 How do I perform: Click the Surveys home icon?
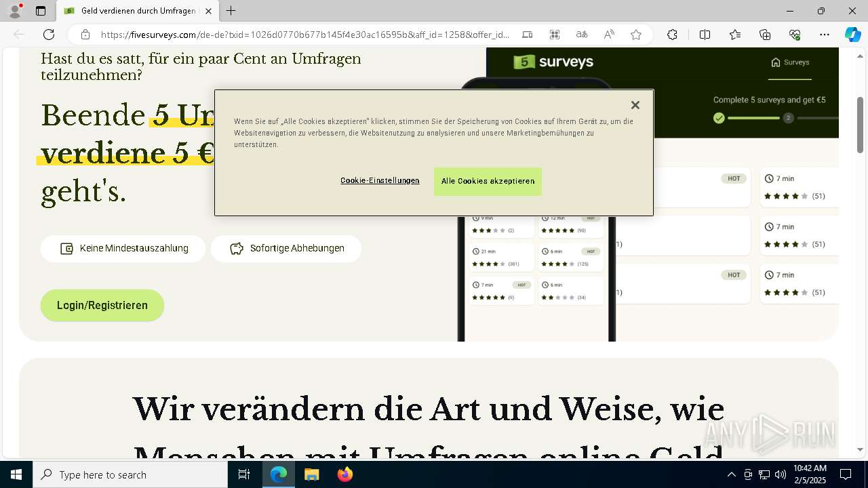tap(776, 62)
